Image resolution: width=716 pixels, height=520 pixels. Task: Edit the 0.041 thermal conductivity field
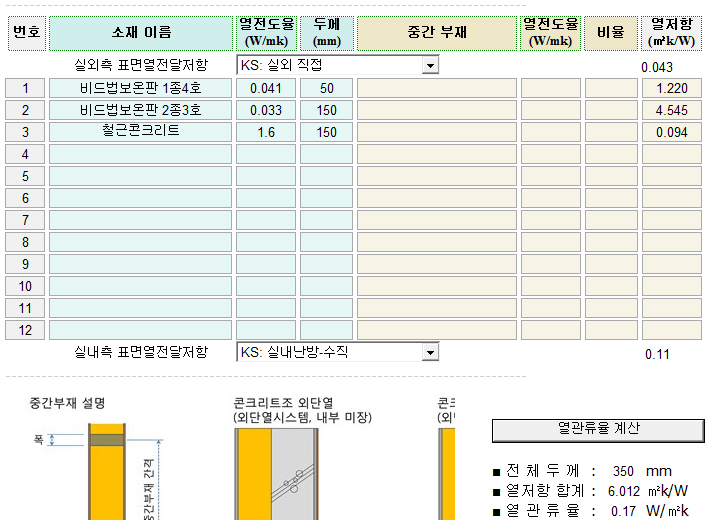(x=266, y=88)
